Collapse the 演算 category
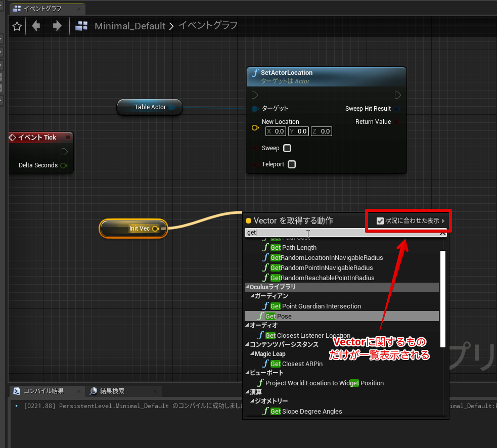This screenshot has width=497, height=448. pyautogui.click(x=247, y=392)
